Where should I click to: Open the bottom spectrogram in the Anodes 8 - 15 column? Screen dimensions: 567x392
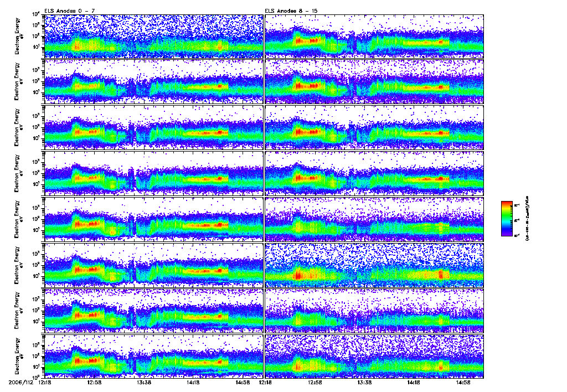pos(374,357)
